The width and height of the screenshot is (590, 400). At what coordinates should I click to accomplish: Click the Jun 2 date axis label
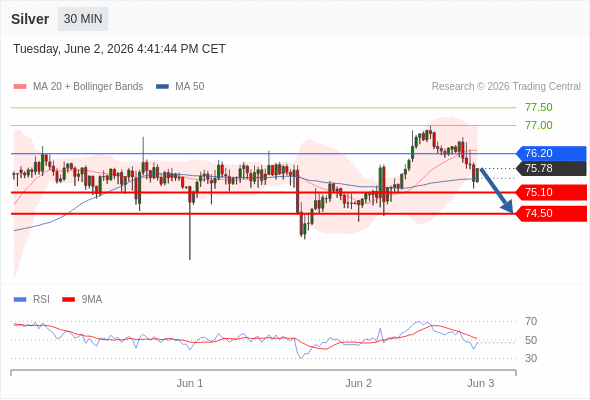359,383
